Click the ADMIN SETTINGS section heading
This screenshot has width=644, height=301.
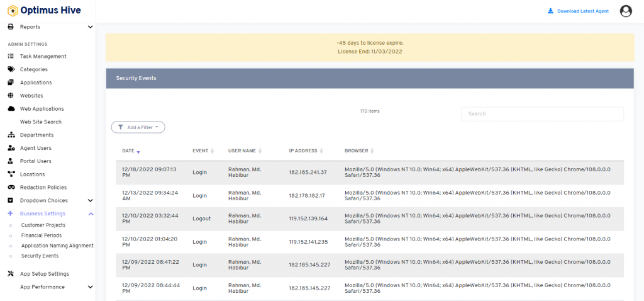click(28, 45)
